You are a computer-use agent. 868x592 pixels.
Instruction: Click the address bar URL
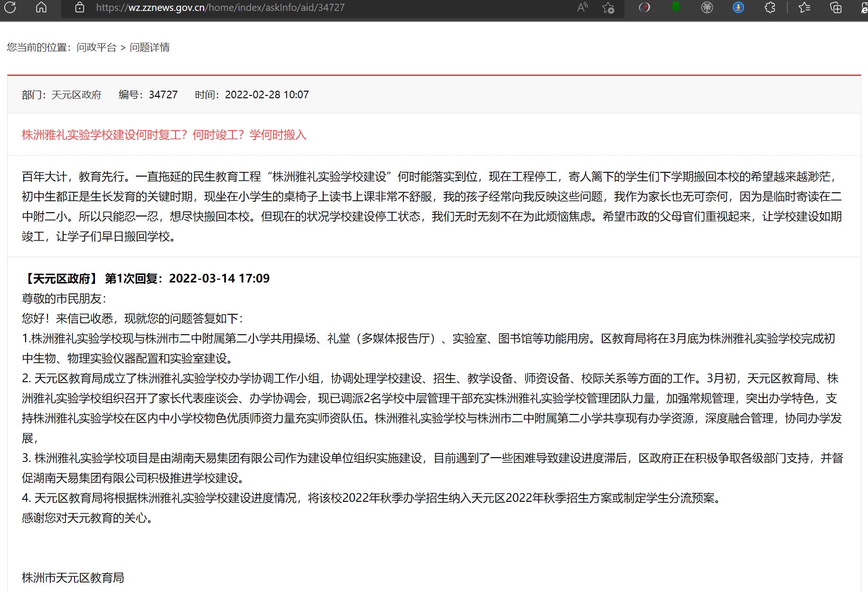coord(220,8)
